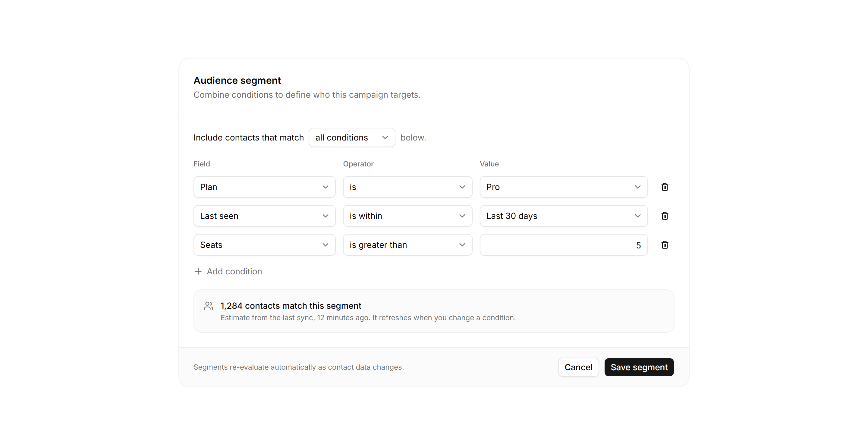This screenshot has height=445, width=868.
Task: Click the Save segment button
Action: [x=639, y=367]
